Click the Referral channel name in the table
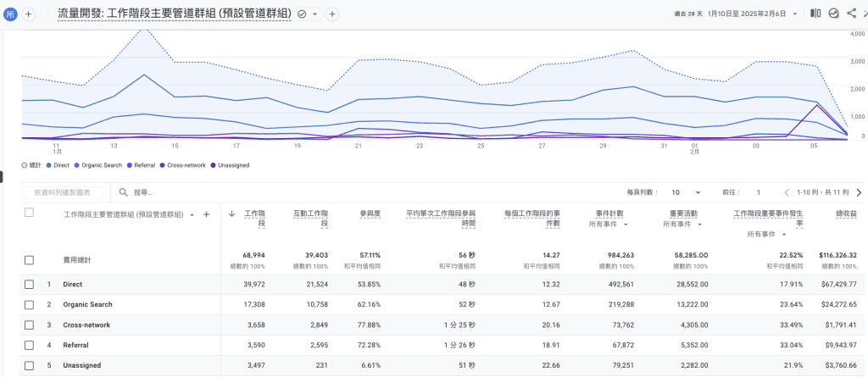The height and width of the screenshot is (377, 868). [x=75, y=345]
